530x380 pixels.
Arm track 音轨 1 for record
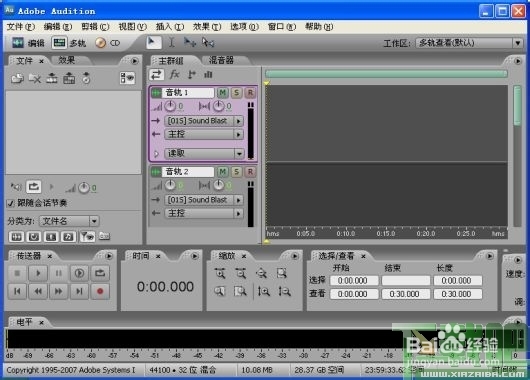pyautogui.click(x=250, y=93)
